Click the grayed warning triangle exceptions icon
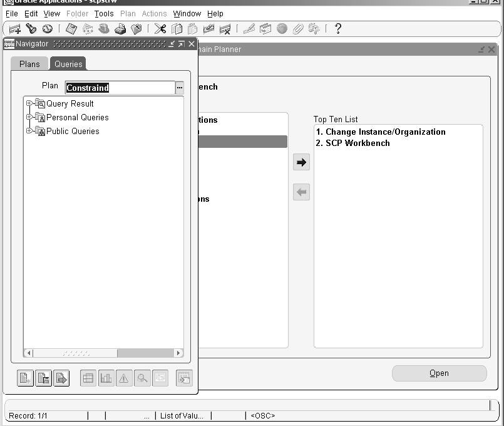This screenshot has width=504, height=426. 124,378
